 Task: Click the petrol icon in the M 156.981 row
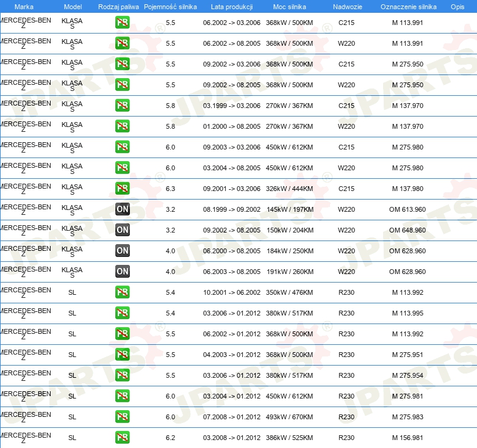[122, 437]
